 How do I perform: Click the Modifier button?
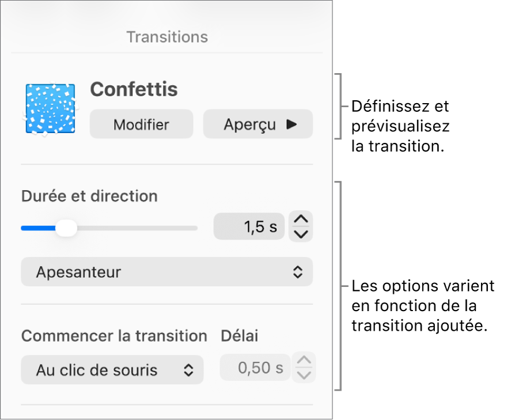pyautogui.click(x=141, y=124)
